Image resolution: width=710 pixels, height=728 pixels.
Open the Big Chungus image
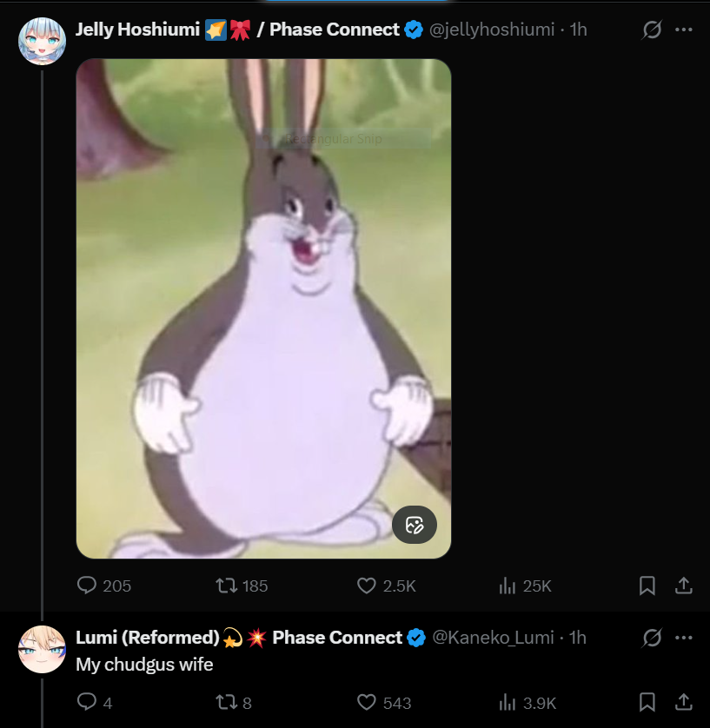click(263, 308)
